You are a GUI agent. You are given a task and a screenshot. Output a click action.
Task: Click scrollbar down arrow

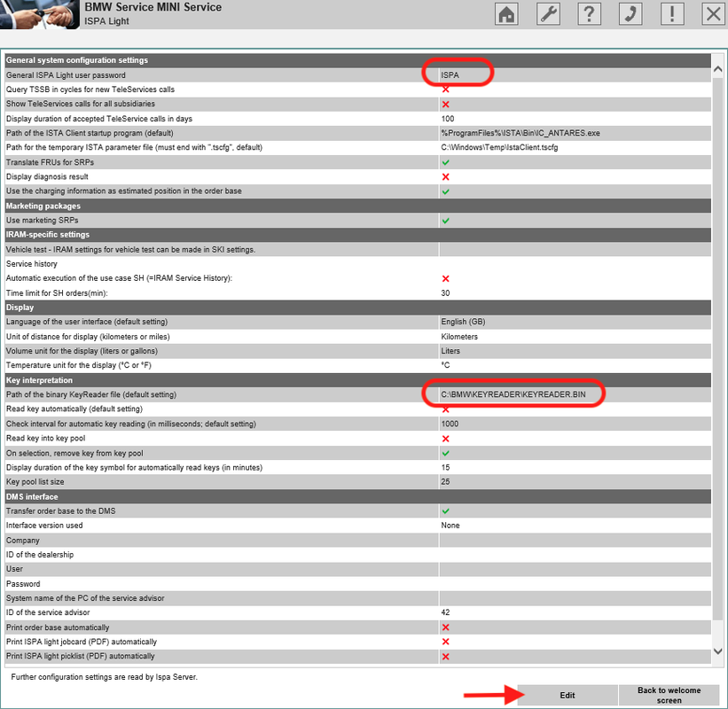(x=717, y=651)
